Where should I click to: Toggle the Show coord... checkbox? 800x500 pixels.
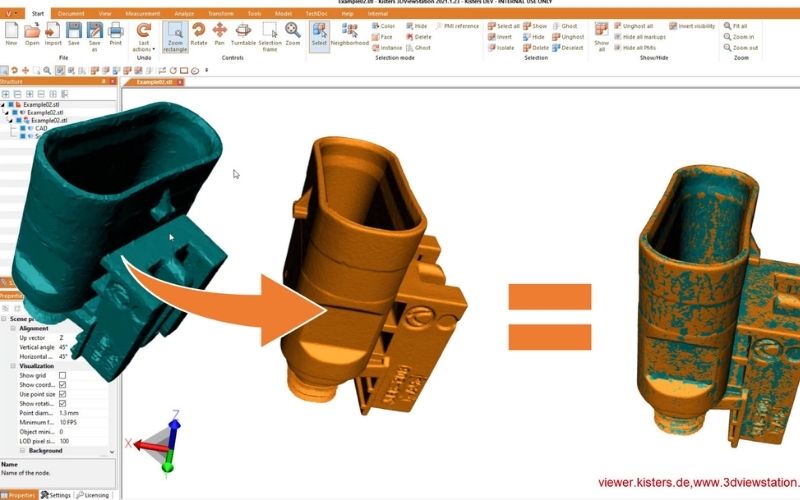[62, 385]
